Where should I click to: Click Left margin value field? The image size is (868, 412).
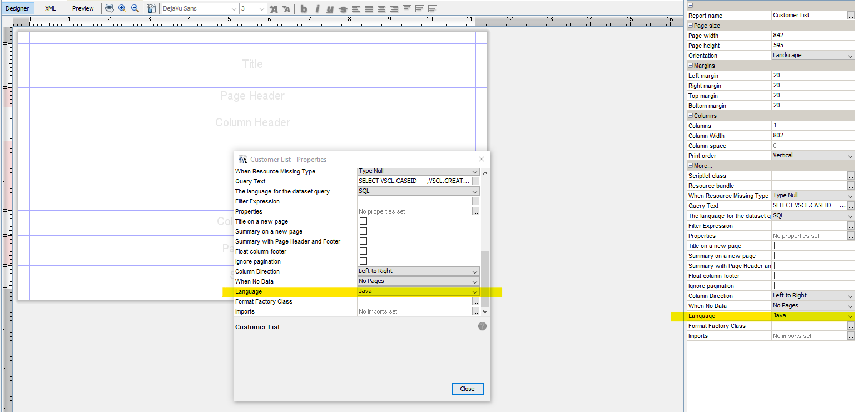(x=813, y=76)
